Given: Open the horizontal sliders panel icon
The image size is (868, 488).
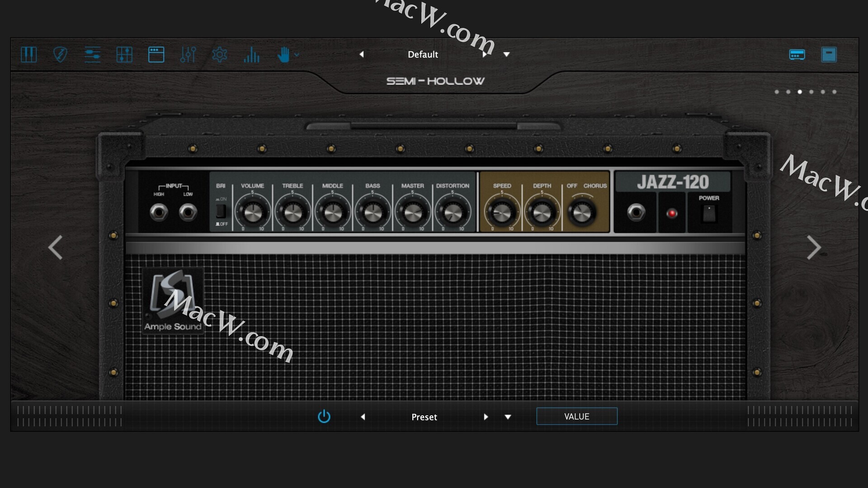Looking at the screenshot, I should (92, 55).
